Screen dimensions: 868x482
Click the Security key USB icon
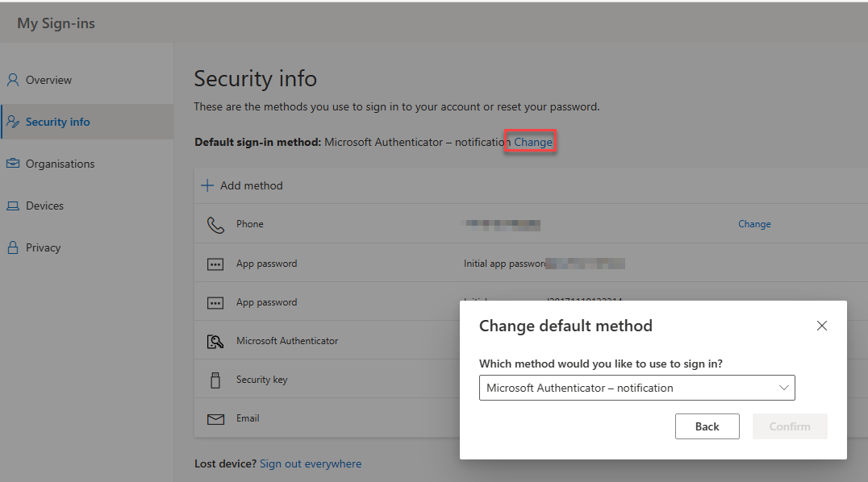point(215,380)
